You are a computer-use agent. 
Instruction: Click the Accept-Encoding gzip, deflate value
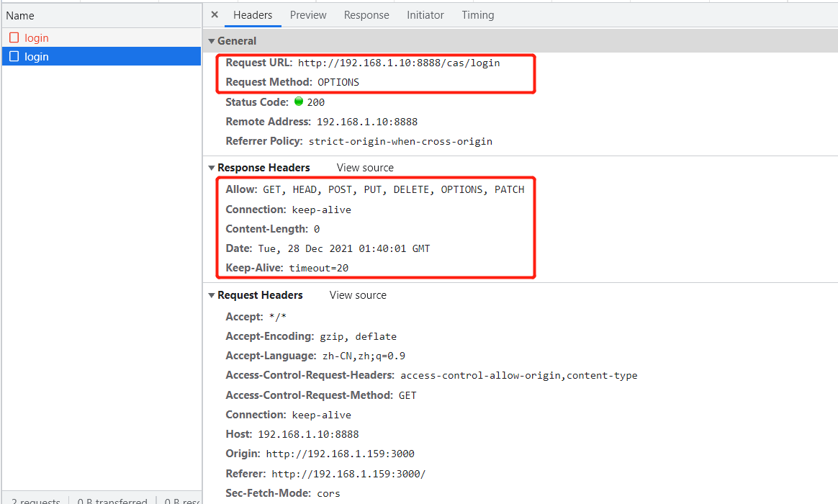pyautogui.click(x=358, y=337)
